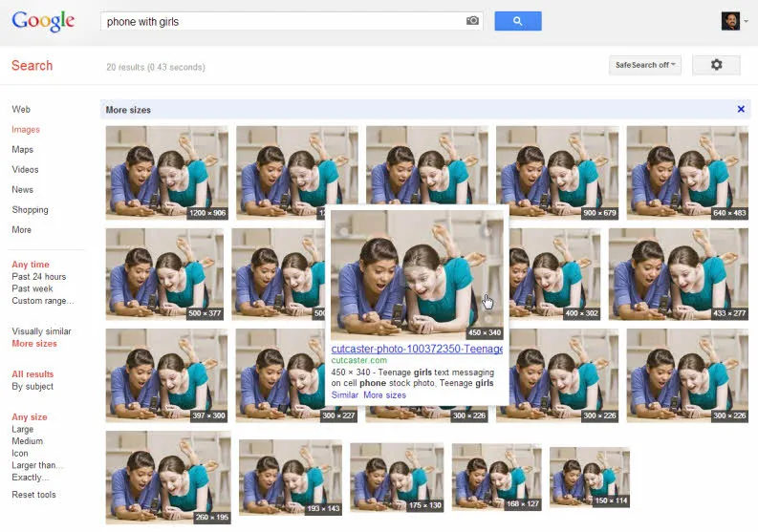The height and width of the screenshot is (532, 758).
Task: Open the Exactly size option
Action: pyautogui.click(x=31, y=478)
